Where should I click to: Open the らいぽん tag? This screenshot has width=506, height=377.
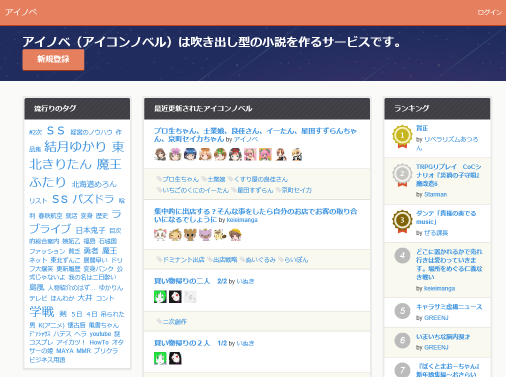click(293, 259)
